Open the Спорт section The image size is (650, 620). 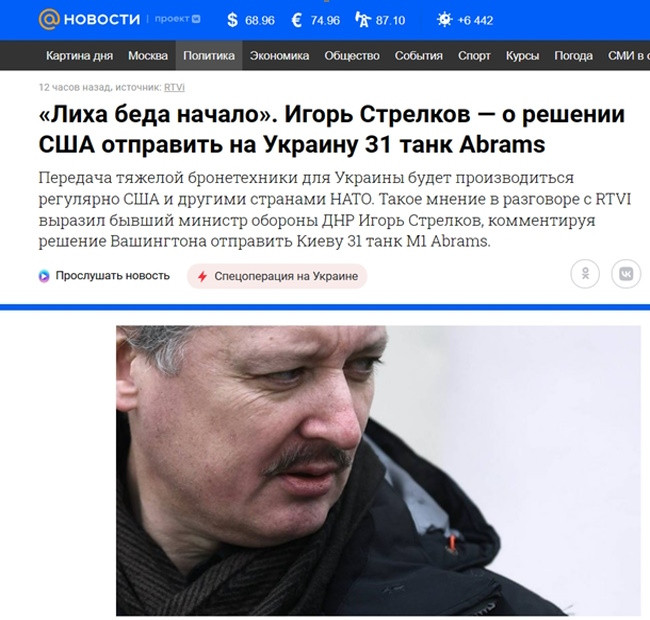point(474,56)
